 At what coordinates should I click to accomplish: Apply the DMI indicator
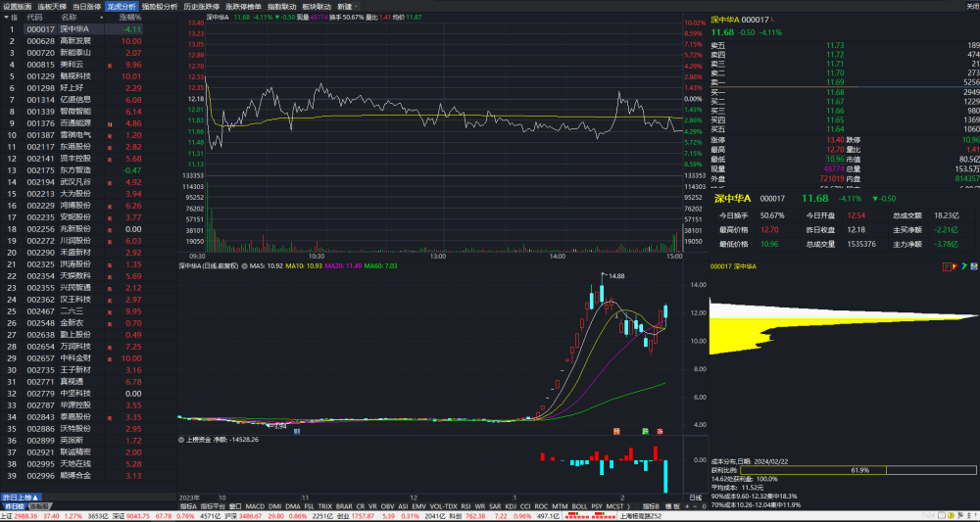274,505
